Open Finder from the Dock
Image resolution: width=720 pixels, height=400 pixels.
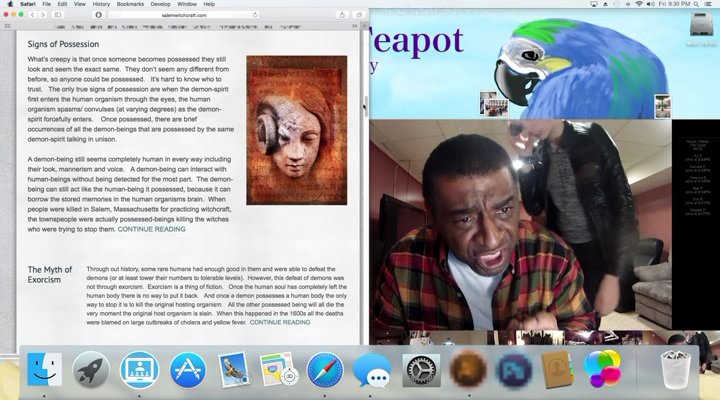coord(44,371)
